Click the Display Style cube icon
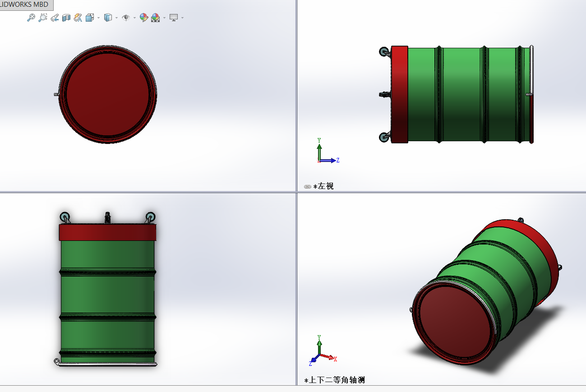This screenshot has height=392, width=586. click(108, 18)
